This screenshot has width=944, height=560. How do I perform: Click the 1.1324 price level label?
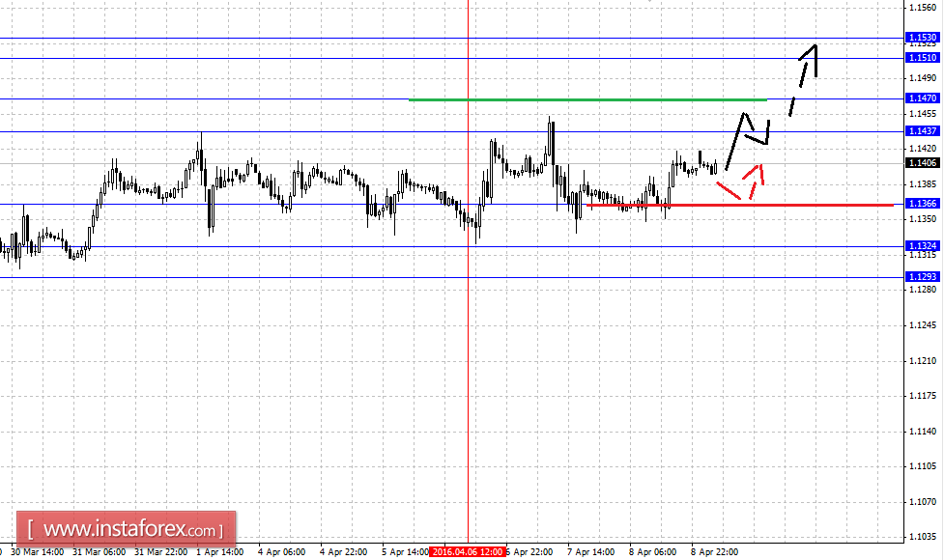pyautogui.click(x=923, y=246)
